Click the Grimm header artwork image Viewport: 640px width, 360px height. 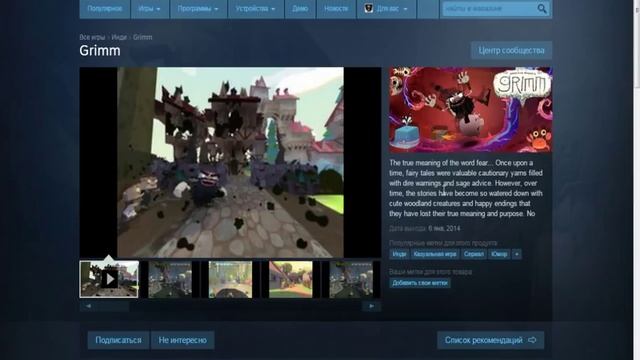470,110
